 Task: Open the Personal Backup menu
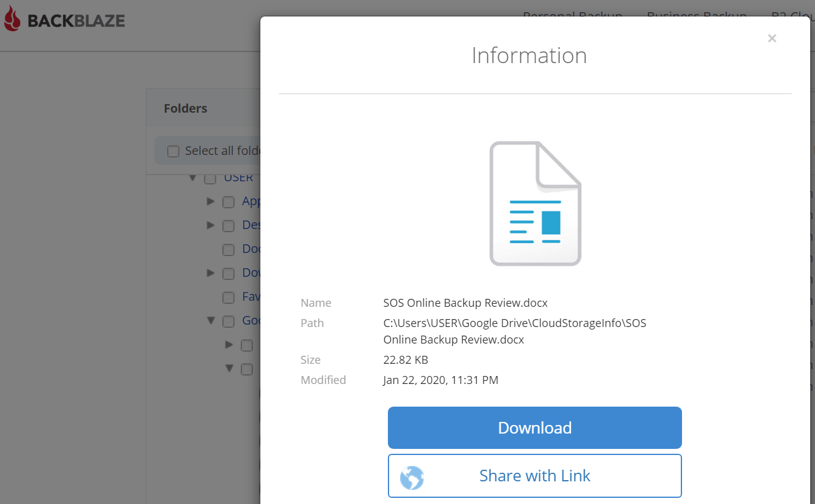click(x=572, y=16)
